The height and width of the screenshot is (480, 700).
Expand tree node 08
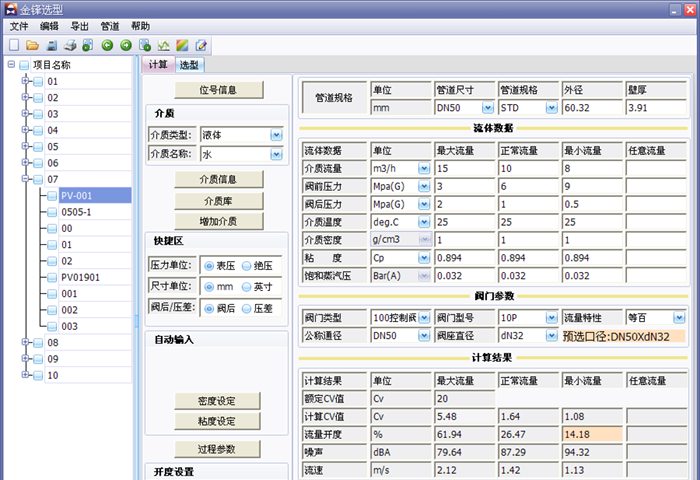[26, 342]
